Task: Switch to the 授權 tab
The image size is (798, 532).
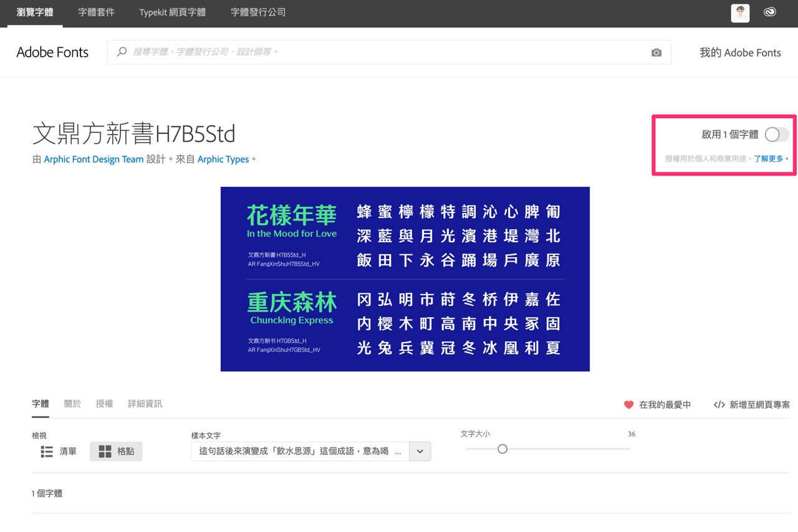Action: click(x=104, y=404)
